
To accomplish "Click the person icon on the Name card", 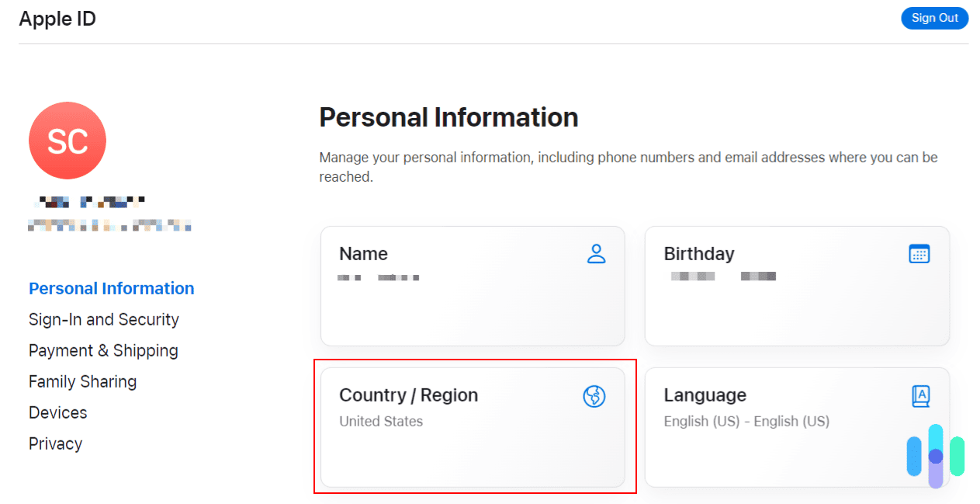I will click(596, 254).
